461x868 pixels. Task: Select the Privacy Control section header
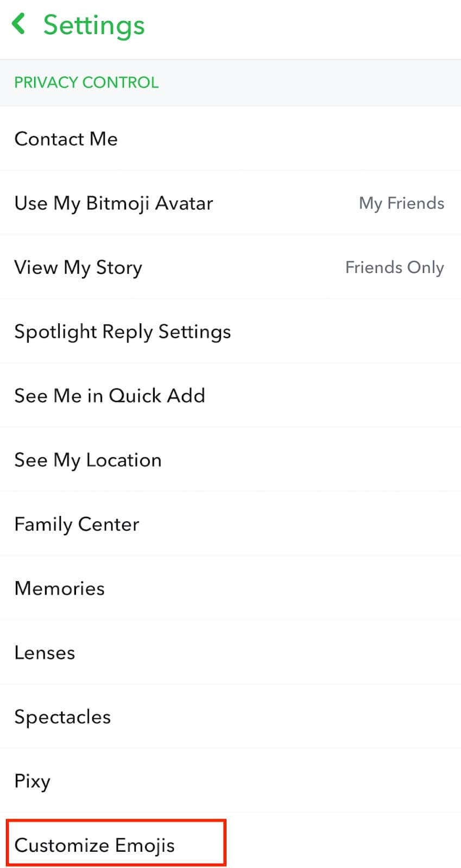pos(86,82)
